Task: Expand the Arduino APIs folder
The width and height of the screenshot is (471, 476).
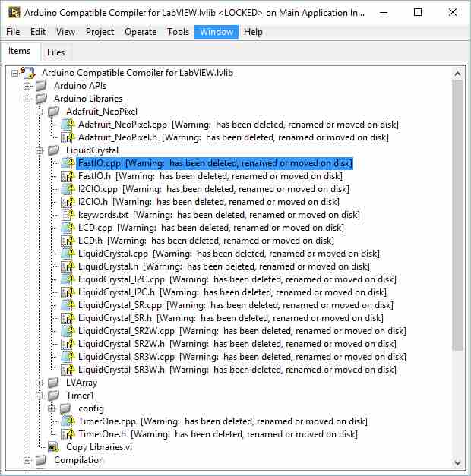Action: [x=27, y=87]
